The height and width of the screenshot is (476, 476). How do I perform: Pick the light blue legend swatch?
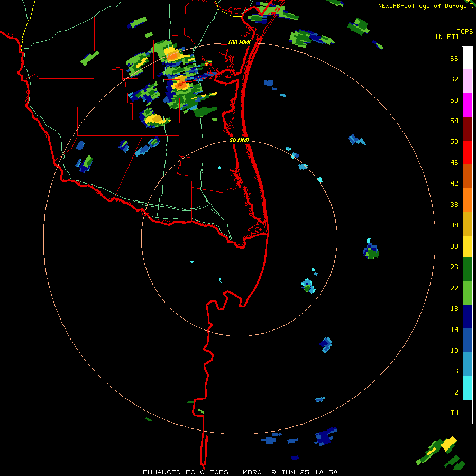(x=467, y=364)
